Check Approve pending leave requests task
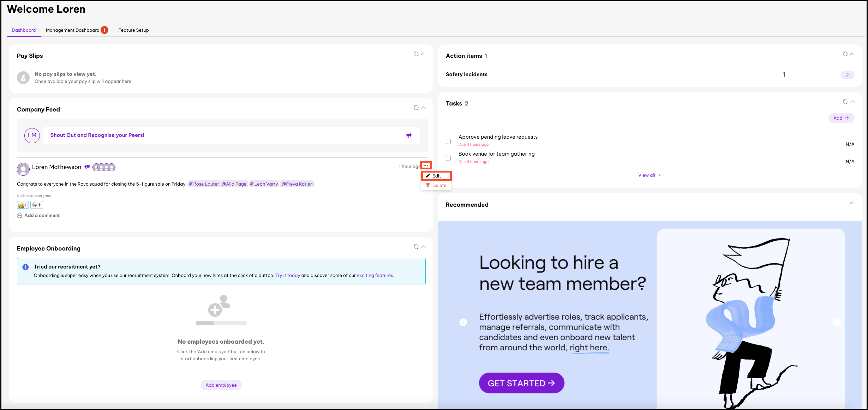This screenshot has height=410, width=868. (448, 141)
